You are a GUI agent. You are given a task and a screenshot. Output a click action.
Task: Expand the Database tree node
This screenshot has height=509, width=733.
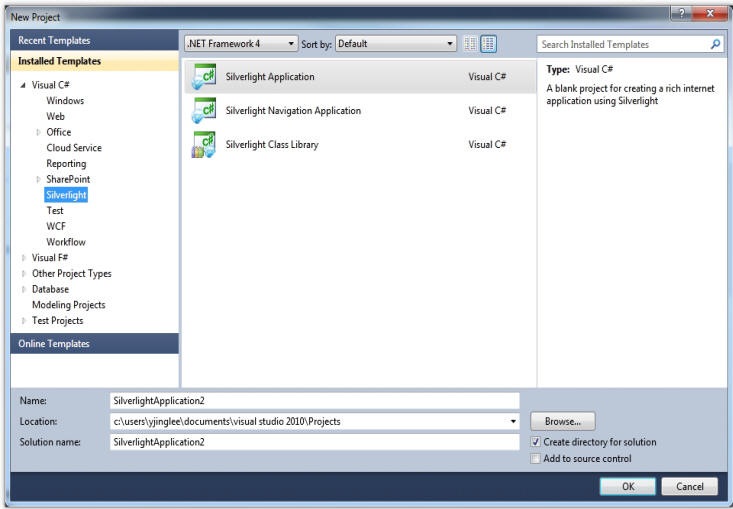(23, 289)
